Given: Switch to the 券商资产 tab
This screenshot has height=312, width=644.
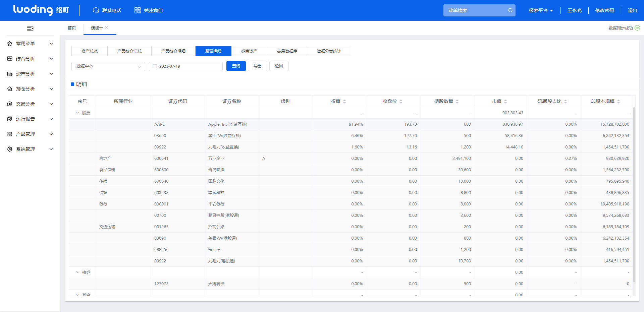Looking at the screenshot, I should (249, 51).
